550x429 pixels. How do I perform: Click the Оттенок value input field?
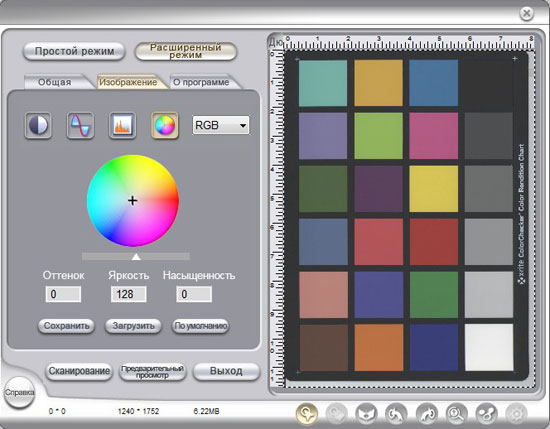pos(63,294)
